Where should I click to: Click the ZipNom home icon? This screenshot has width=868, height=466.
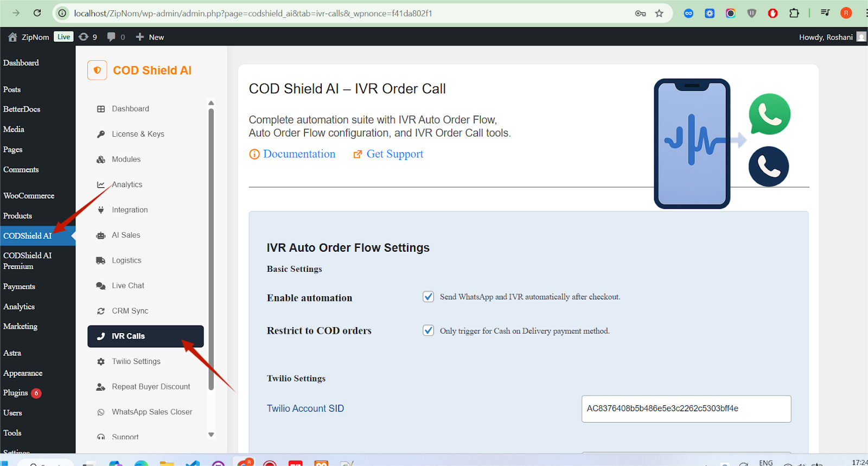click(x=12, y=37)
